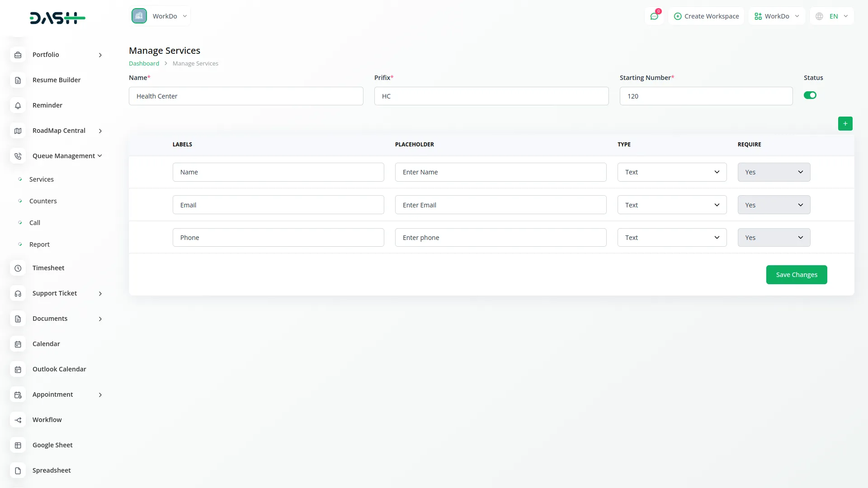Open the Require dropdown for Email row
The width and height of the screenshot is (868, 488).
pos(774,205)
